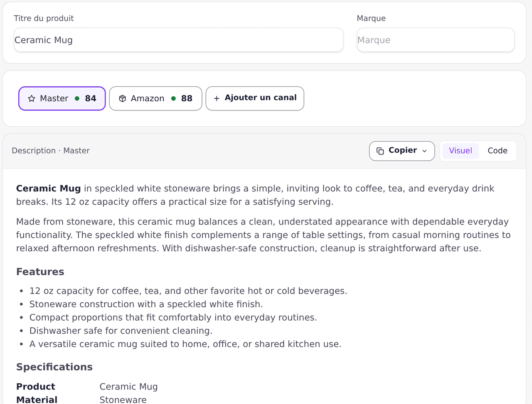Click the green status dot beside Amazon
The width and height of the screenshot is (532, 404).
tap(173, 98)
